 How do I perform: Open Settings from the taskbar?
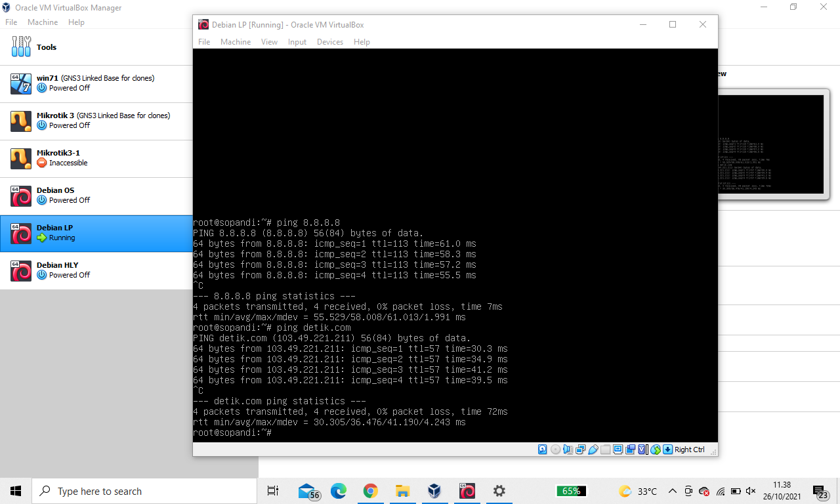click(x=499, y=491)
